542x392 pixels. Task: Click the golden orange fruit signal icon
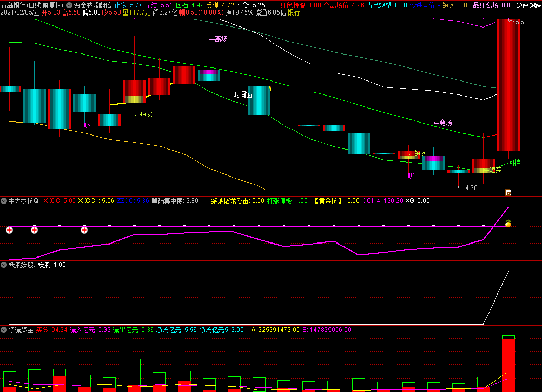(508, 223)
